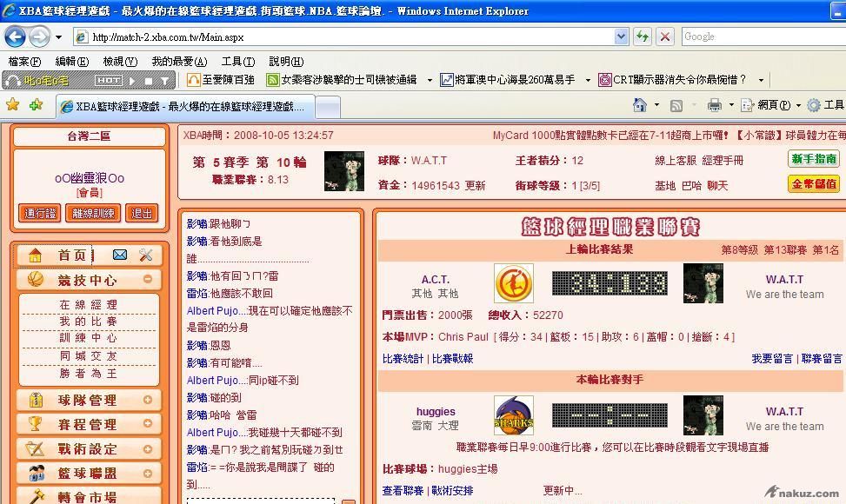Click the Print icon in the command bar
This screenshot has height=504, width=846.
(x=715, y=105)
